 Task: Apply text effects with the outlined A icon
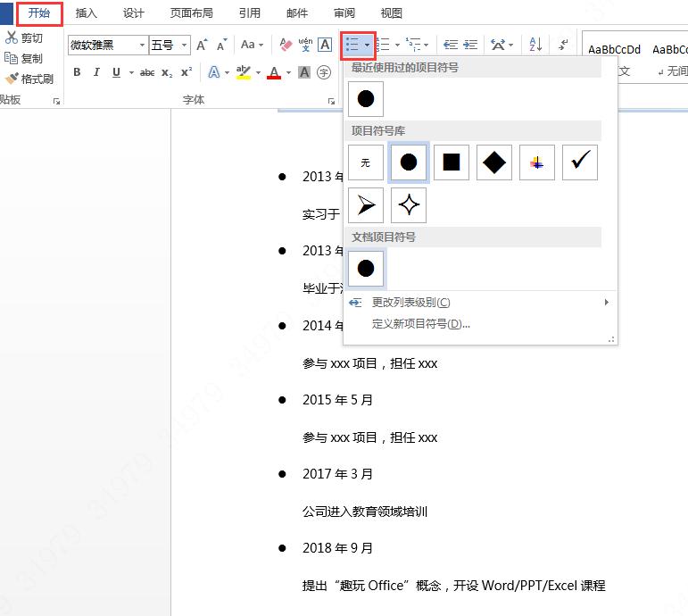pos(213,72)
